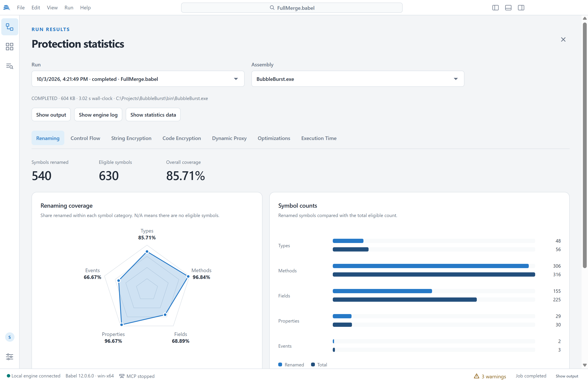Click the warning triangle icon

[x=476, y=376]
